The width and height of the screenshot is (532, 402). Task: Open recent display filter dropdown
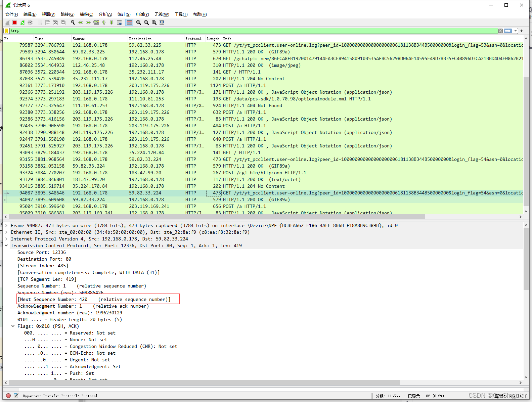[516, 31]
